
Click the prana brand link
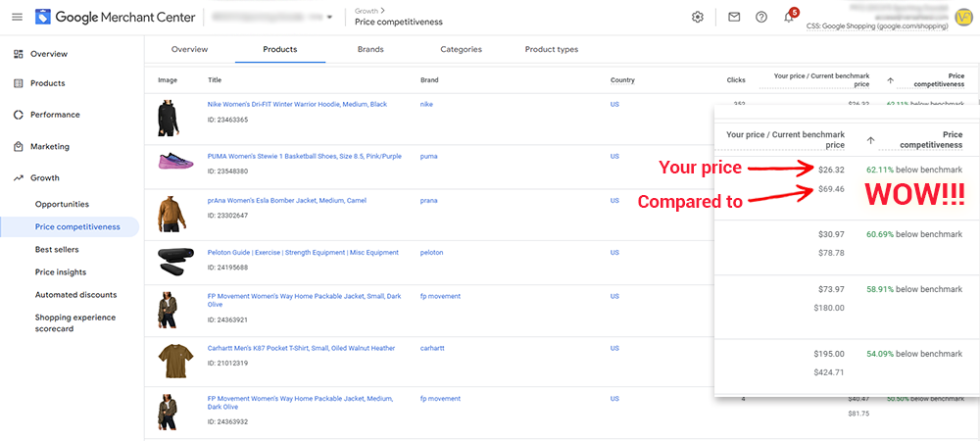pyautogui.click(x=429, y=201)
